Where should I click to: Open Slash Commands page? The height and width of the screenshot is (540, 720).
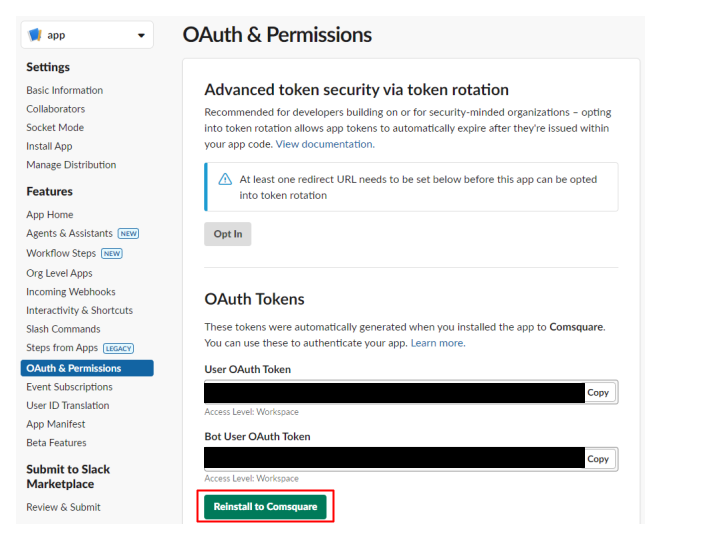pos(63,329)
